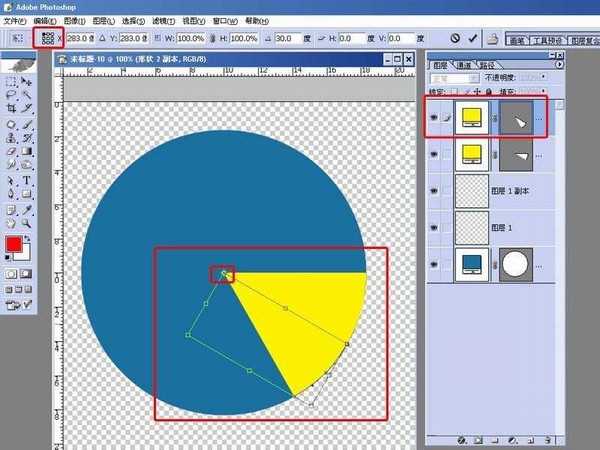Select the Blur tool
The width and height of the screenshot is (600, 450).
pyautogui.click(x=11, y=165)
